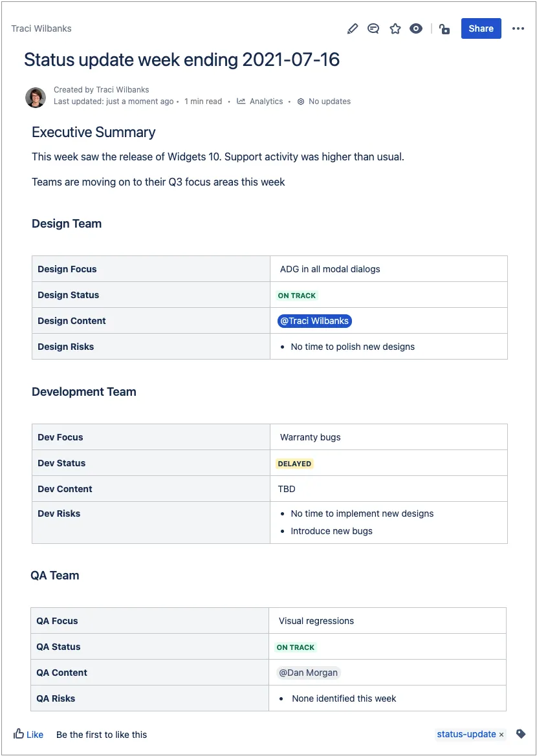Click the ADG in all modal dialogs cell
537x756 pixels.
click(x=389, y=269)
